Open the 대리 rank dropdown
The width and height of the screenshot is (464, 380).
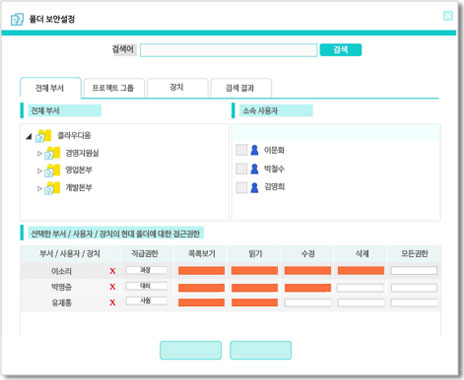click(146, 286)
